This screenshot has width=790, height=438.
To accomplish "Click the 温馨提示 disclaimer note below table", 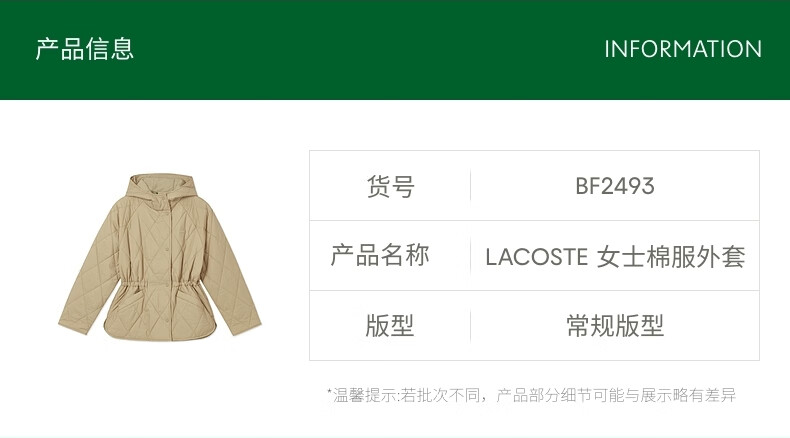I will 531,395.
